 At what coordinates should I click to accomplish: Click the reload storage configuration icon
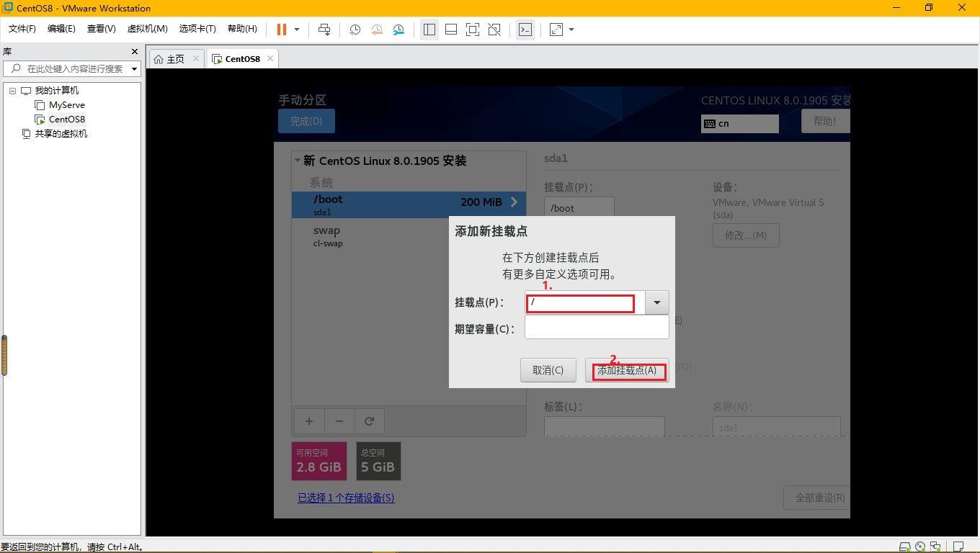coord(369,421)
